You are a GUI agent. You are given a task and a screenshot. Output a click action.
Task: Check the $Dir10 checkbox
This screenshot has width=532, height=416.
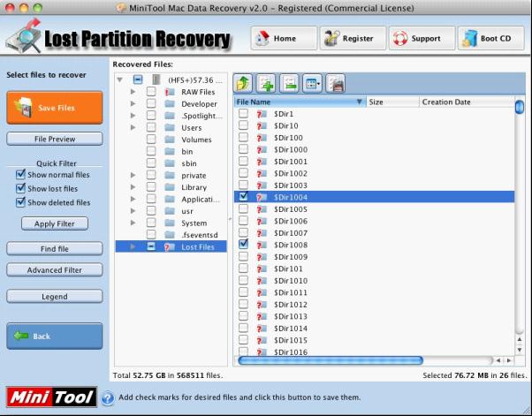[243, 125]
